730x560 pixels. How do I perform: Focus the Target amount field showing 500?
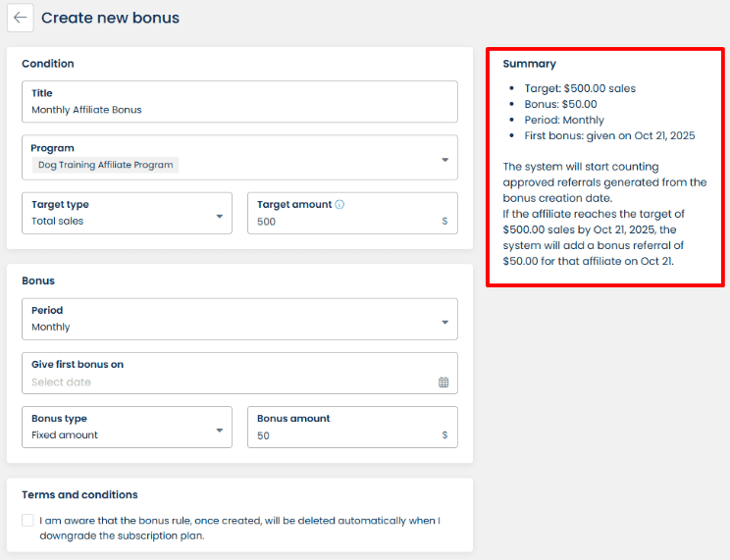343,222
